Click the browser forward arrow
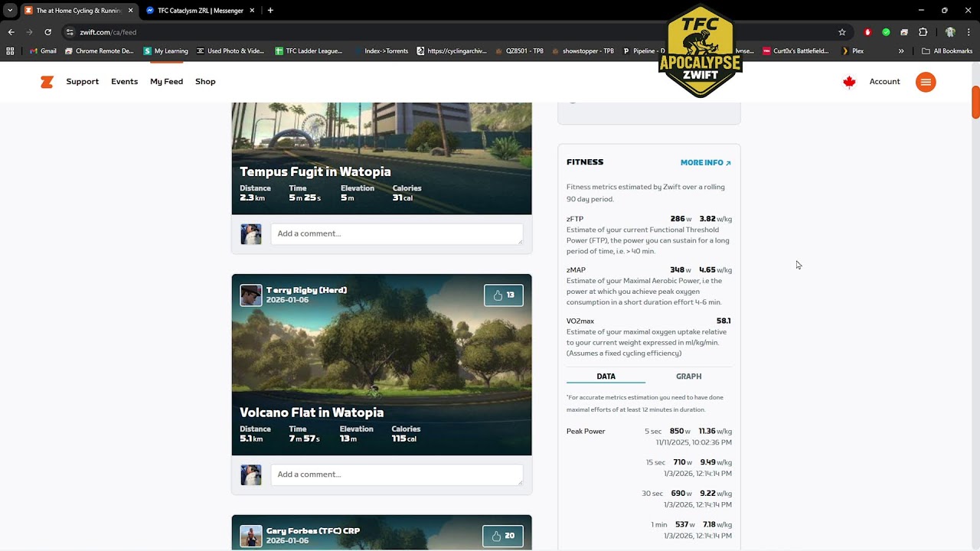The width and height of the screenshot is (980, 551). pos(29,32)
